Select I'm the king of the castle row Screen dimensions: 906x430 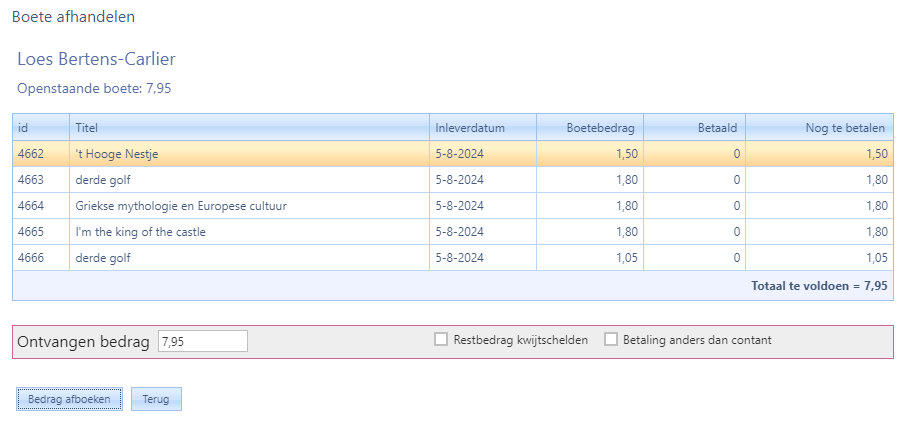click(249, 232)
